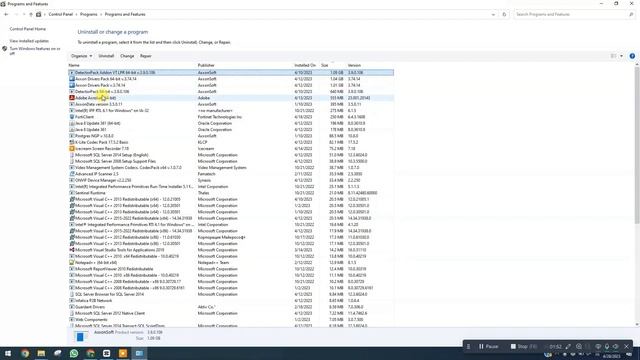Select Microsoft SQL Server 2008 Setup Support Files

(231, 161)
